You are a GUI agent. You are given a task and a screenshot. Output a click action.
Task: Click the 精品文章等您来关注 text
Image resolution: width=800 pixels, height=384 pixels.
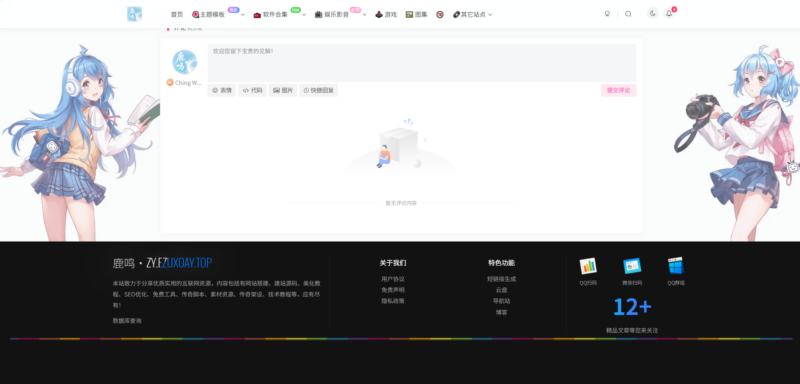[x=632, y=330]
